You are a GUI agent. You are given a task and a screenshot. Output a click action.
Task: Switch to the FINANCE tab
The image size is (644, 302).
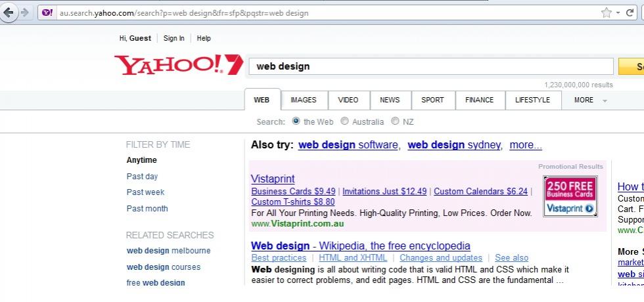[479, 100]
